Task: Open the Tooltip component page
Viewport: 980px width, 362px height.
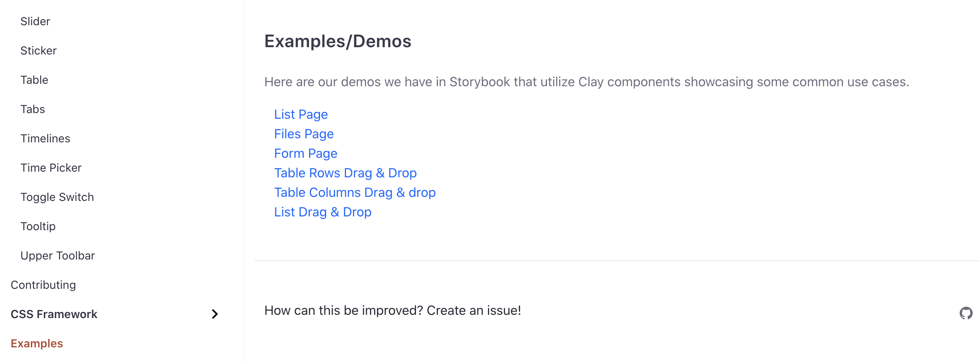Action: pos(38,226)
